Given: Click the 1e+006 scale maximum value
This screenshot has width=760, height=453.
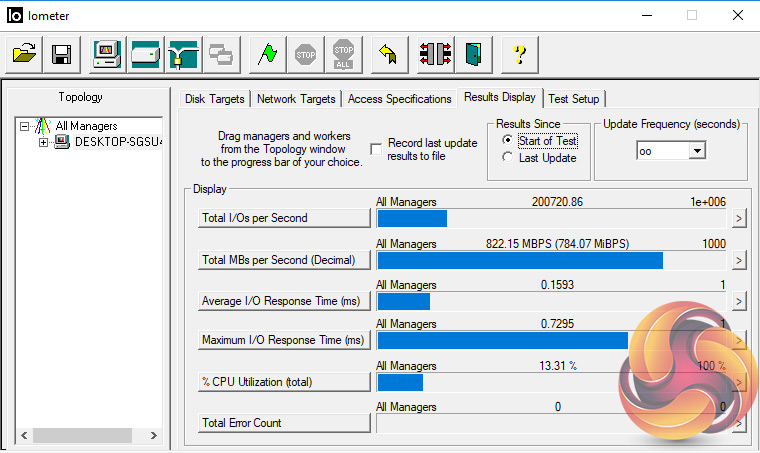Looking at the screenshot, I should [708, 202].
